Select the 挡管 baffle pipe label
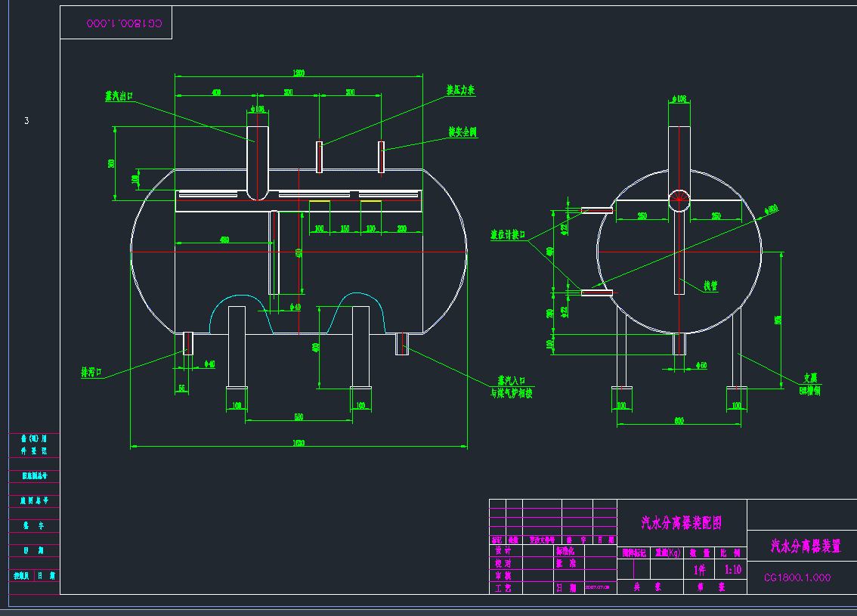Image resolution: width=857 pixels, height=616 pixels. [710, 286]
